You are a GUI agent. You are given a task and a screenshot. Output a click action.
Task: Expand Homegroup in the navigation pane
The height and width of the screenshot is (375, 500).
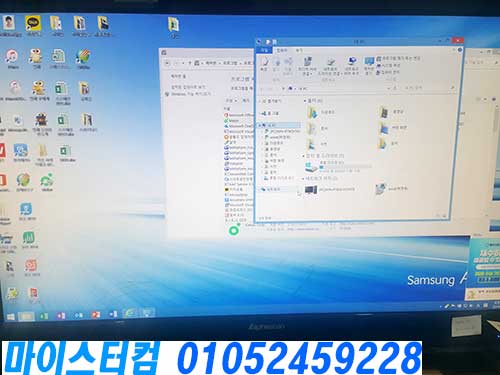(261, 114)
